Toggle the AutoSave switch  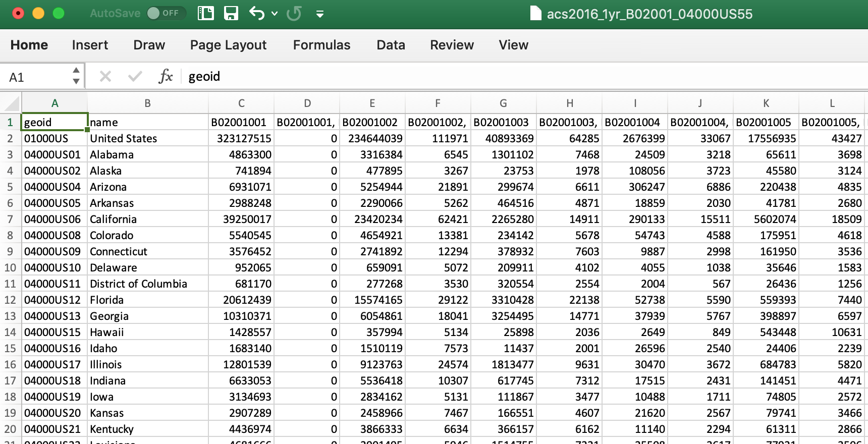166,13
